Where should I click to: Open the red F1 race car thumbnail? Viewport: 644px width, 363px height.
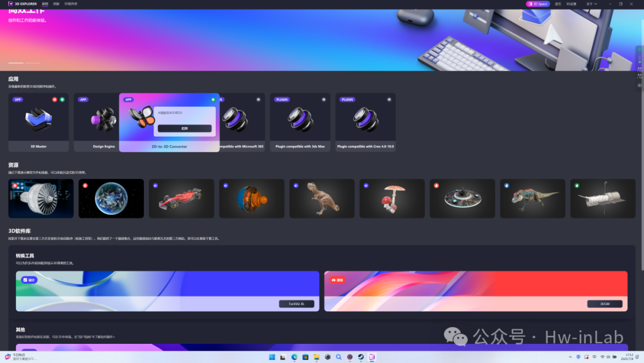tap(181, 198)
